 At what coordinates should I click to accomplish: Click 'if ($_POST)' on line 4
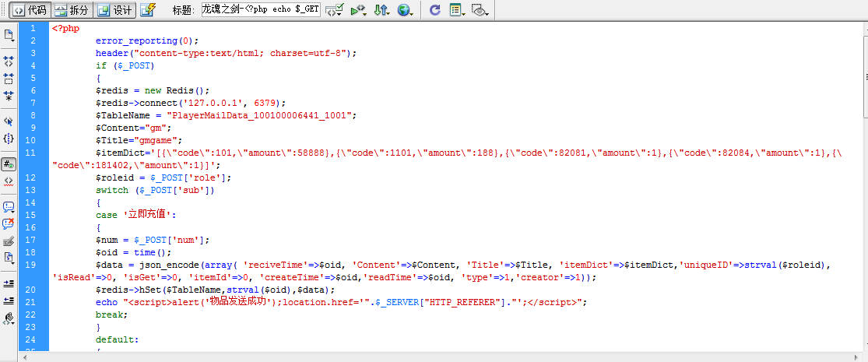click(x=125, y=66)
